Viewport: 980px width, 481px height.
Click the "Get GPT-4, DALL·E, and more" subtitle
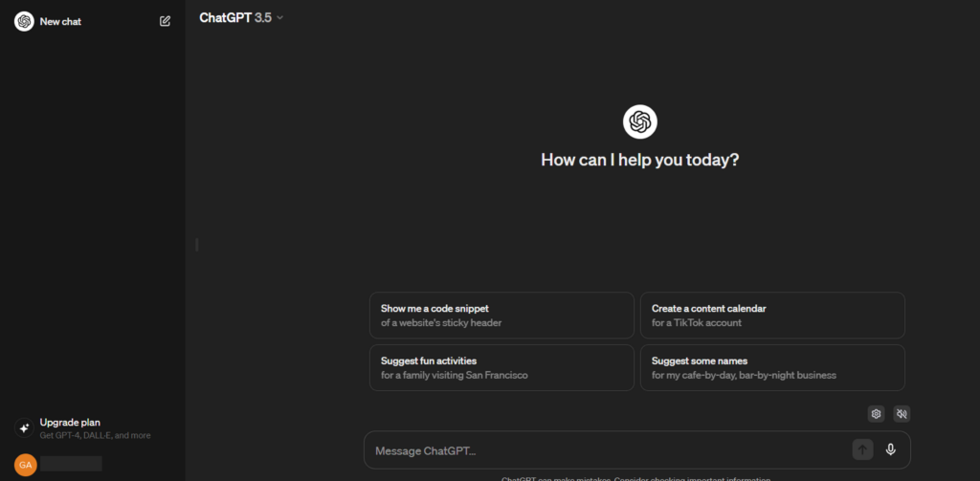(x=95, y=435)
